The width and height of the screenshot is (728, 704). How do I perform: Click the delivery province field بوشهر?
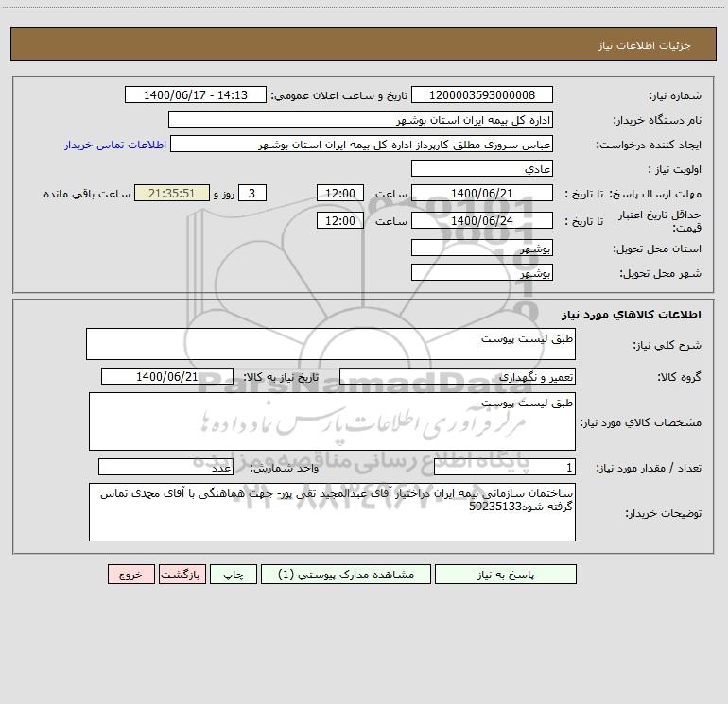482,248
